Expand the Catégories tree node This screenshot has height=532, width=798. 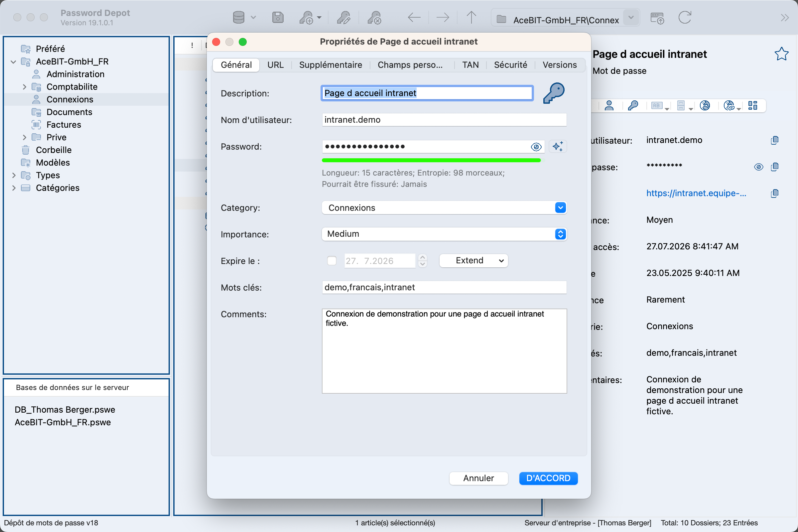tap(14, 188)
